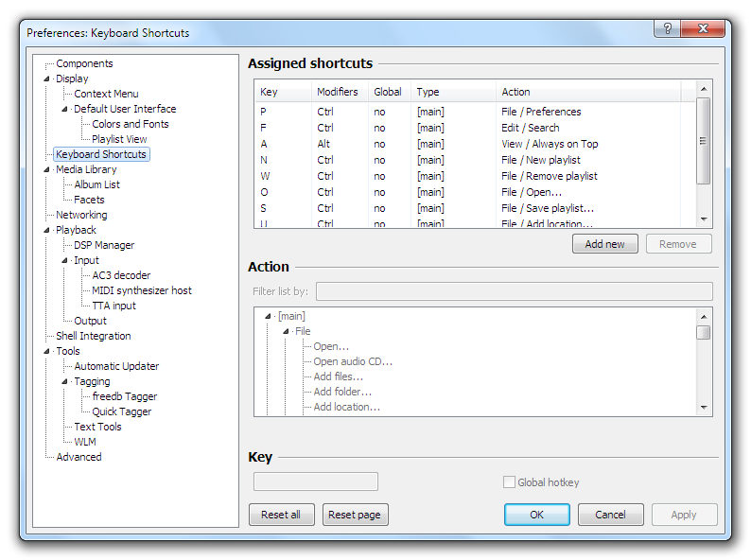The width and height of the screenshot is (751, 560).
Task: Select Colors and Fonts page
Action: [131, 124]
